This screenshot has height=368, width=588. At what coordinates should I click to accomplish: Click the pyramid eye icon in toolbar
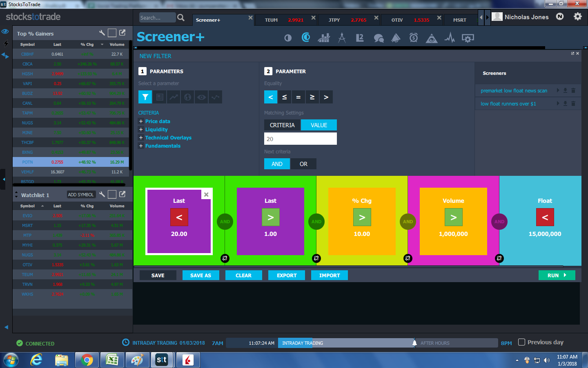[432, 38]
